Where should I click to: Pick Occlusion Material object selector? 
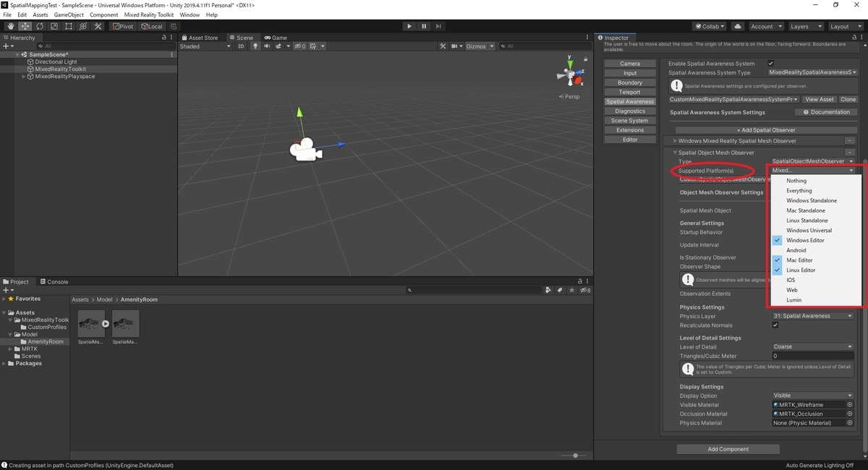(850, 414)
